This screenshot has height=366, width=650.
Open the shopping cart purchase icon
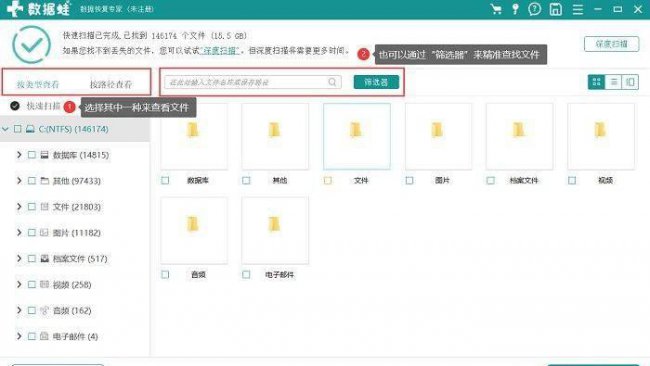(496, 9)
